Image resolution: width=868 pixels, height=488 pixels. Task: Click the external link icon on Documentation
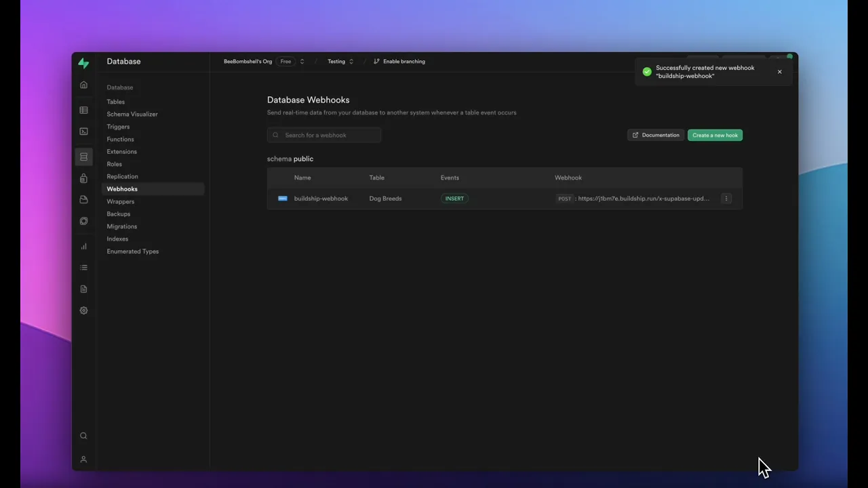(635, 136)
